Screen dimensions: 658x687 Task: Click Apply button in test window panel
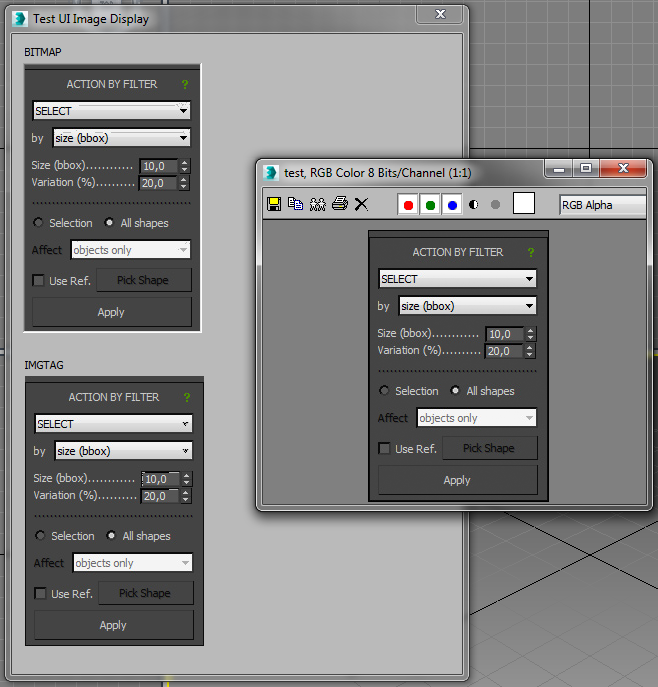click(x=458, y=480)
